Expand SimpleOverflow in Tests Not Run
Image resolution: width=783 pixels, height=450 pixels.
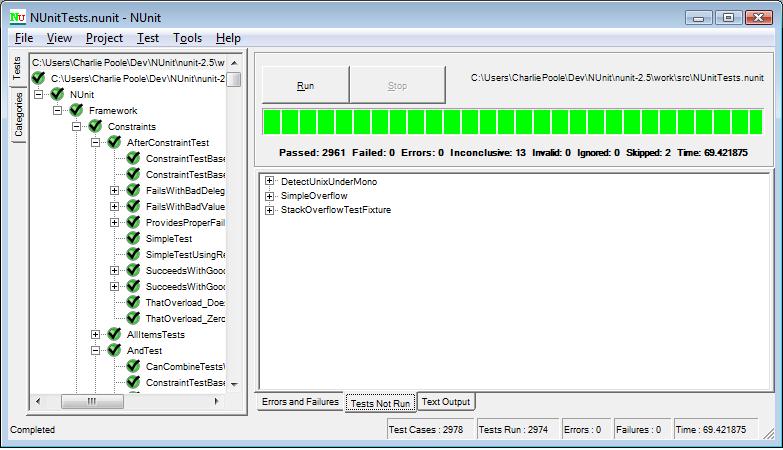[x=270, y=196]
